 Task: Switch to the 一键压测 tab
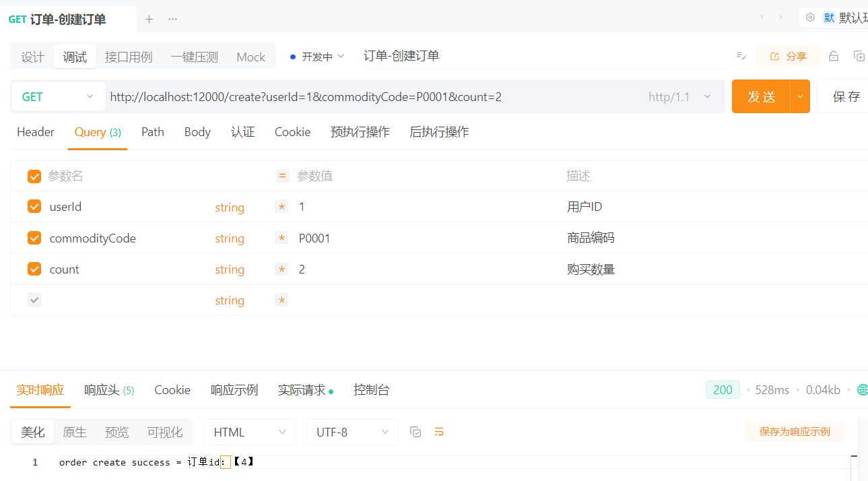pyautogui.click(x=194, y=57)
